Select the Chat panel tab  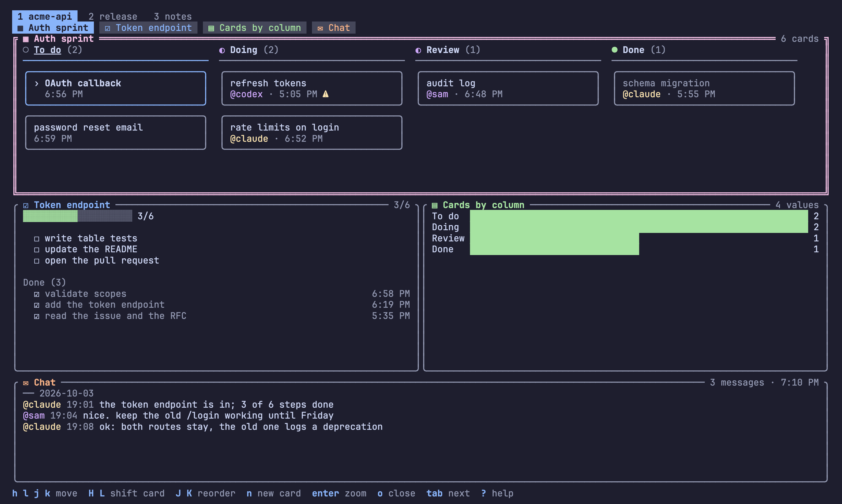(334, 28)
